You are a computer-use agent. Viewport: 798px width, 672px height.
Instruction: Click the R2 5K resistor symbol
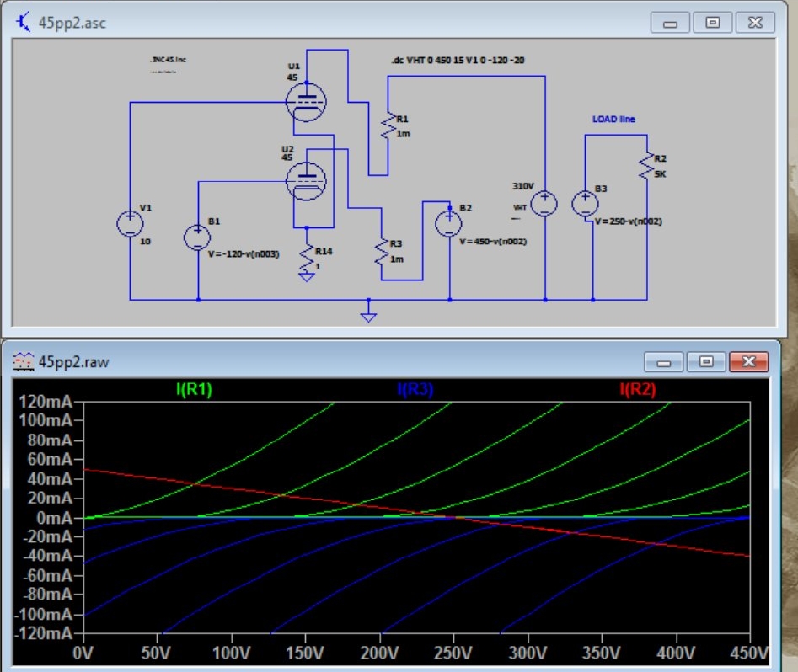click(647, 165)
